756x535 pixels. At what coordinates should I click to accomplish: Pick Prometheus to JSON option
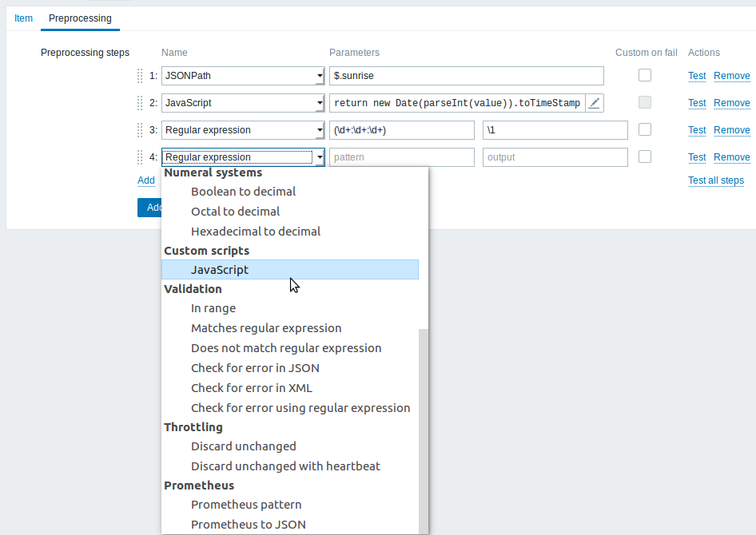[x=249, y=525]
